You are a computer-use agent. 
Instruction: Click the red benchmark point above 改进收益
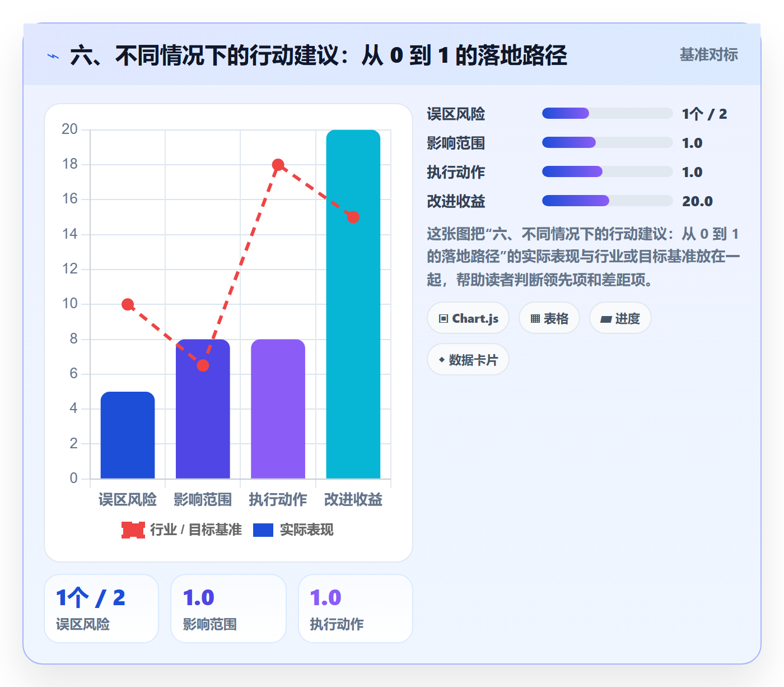[x=353, y=217]
